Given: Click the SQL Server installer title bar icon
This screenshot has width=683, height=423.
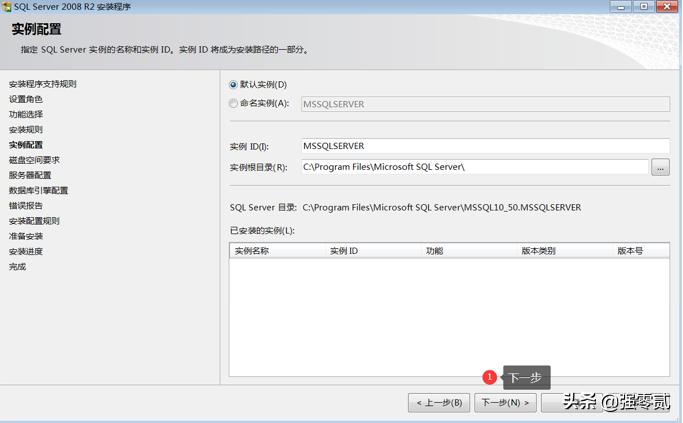Looking at the screenshot, I should pos(7,7).
